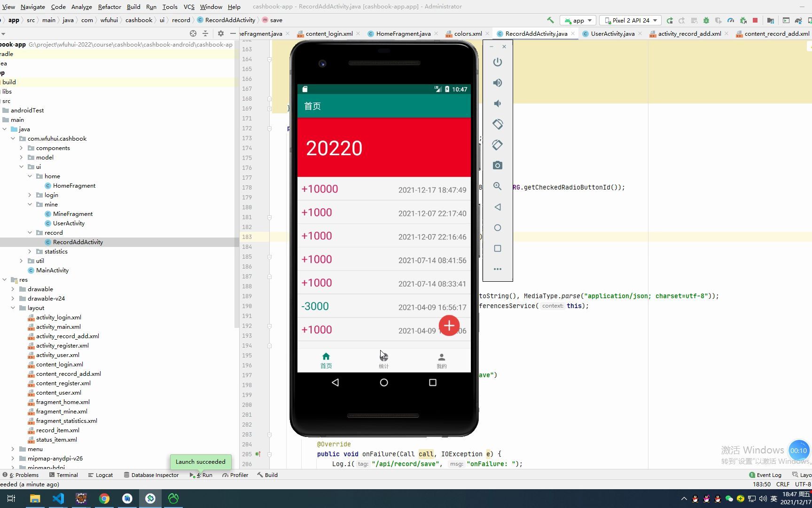The width and height of the screenshot is (812, 508).
Task: Collapse the layout folder
Action: click(x=13, y=308)
